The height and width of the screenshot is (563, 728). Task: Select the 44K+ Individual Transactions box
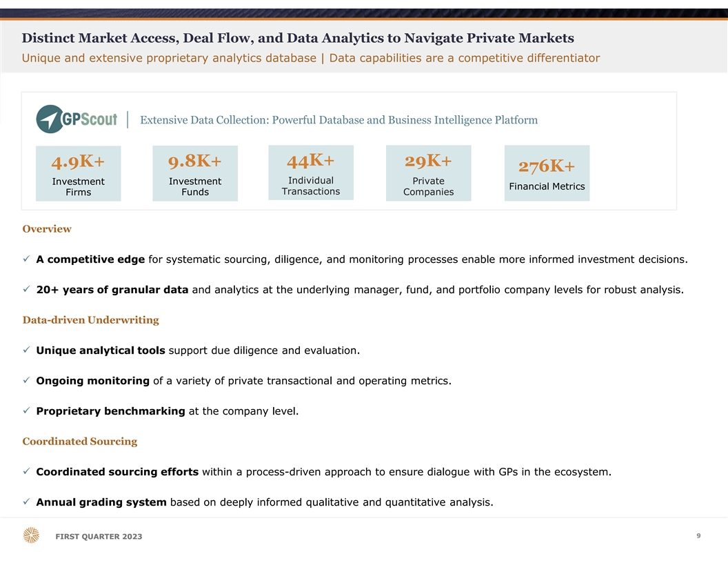[311, 172]
